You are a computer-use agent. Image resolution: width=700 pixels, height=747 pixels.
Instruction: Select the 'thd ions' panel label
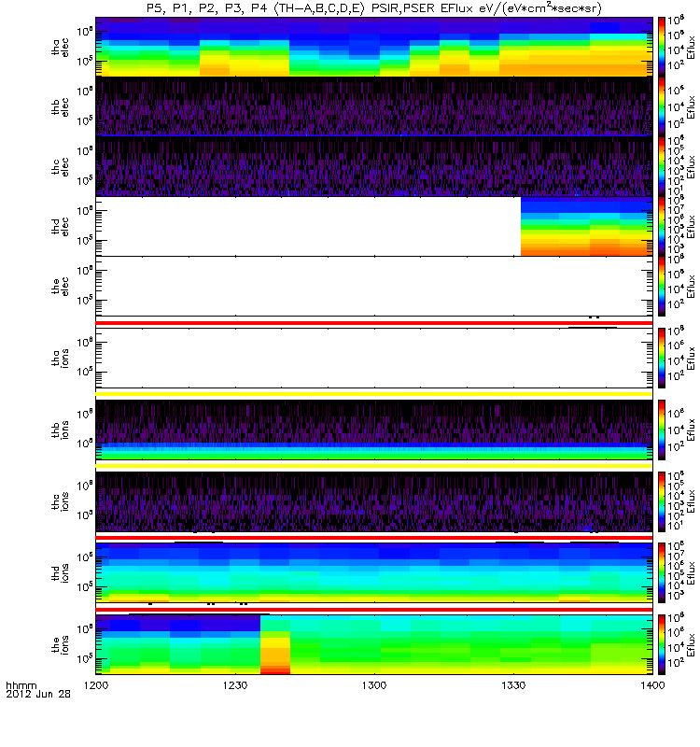(61, 573)
